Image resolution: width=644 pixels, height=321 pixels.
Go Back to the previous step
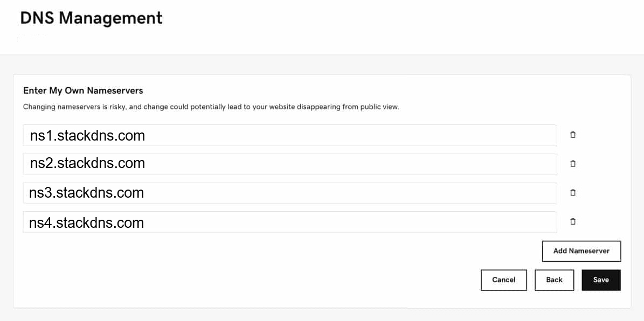[554, 280]
